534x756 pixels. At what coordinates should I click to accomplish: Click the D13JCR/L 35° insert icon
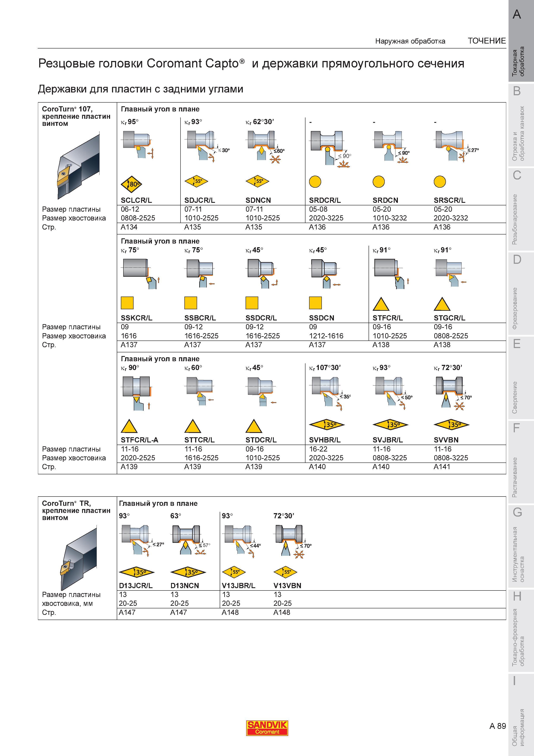pyautogui.click(x=137, y=572)
